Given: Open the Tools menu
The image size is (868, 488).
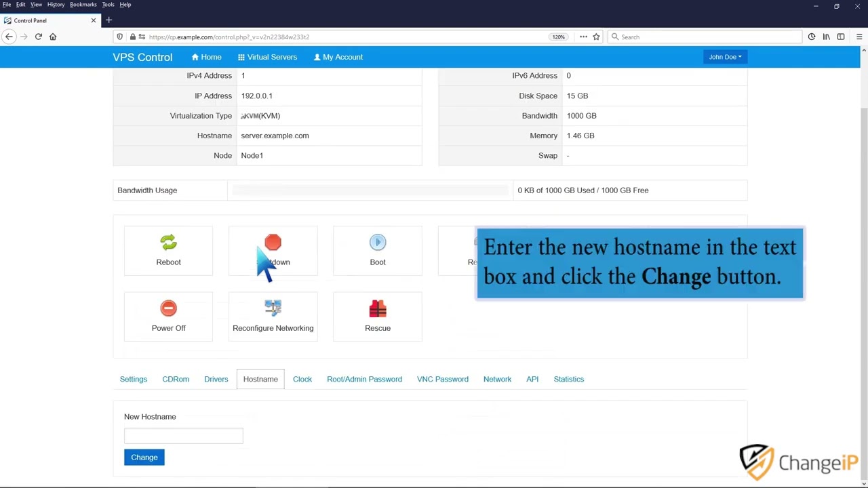Looking at the screenshot, I should [x=108, y=5].
